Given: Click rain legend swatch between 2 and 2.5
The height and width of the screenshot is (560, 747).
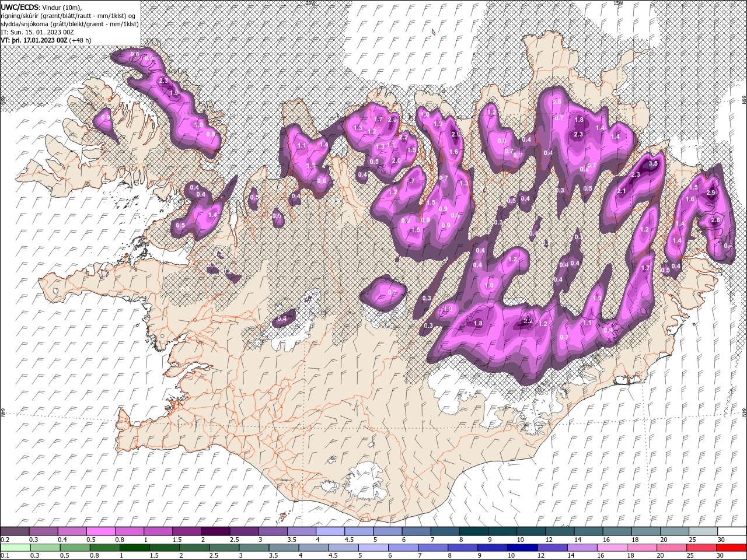Looking at the screenshot, I should (194, 548).
